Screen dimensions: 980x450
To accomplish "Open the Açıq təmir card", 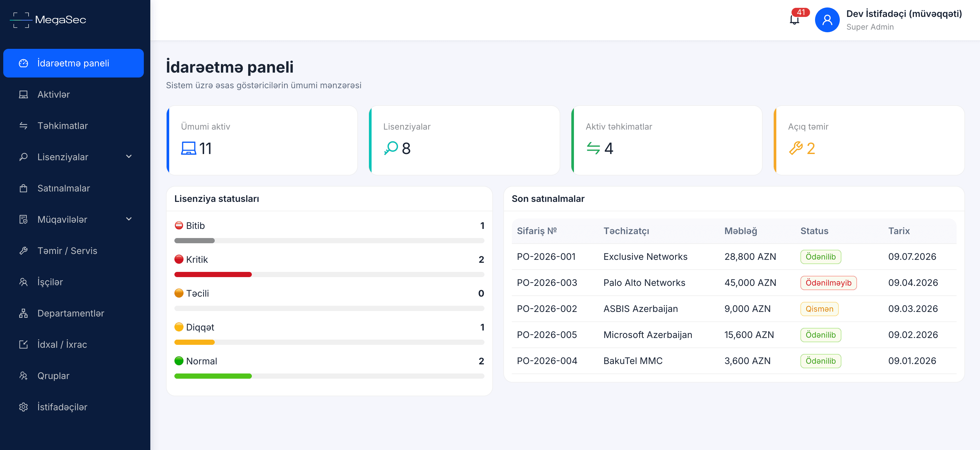I will pos(869,140).
